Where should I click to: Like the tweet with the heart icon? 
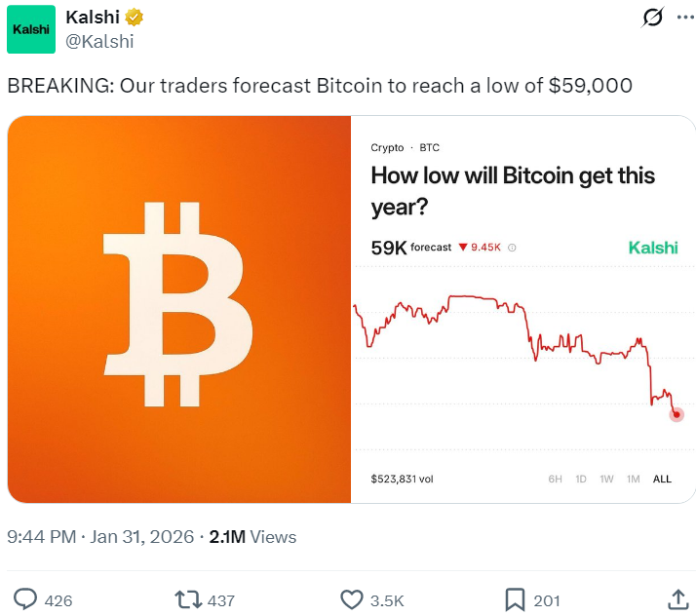[x=351, y=599]
